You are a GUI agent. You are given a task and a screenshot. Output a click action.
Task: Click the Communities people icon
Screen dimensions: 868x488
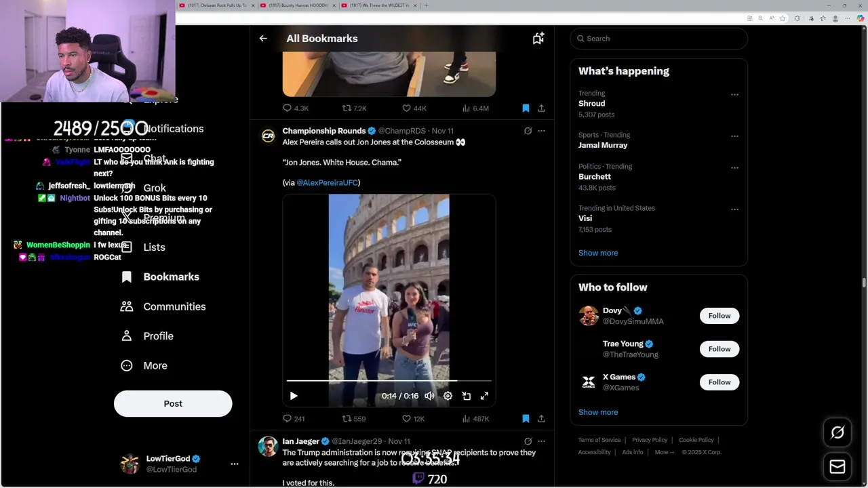point(127,306)
